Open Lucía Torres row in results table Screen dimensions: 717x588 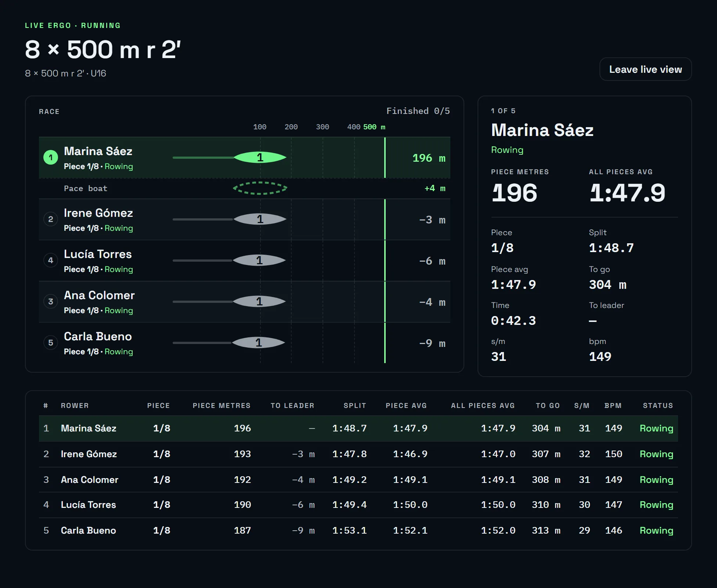358,505
